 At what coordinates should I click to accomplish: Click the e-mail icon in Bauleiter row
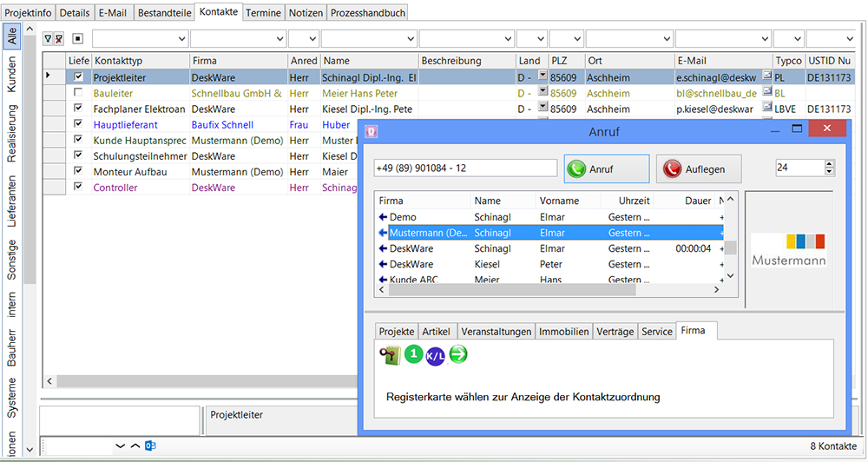coord(767,90)
